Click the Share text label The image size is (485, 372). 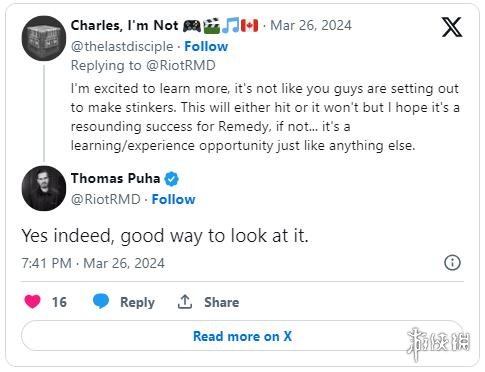coord(222,302)
